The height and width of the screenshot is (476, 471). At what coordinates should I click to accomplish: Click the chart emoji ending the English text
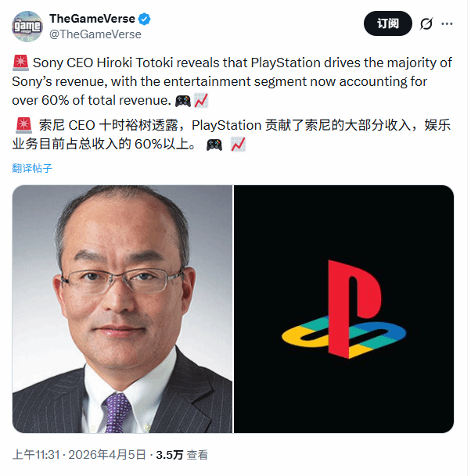click(201, 101)
